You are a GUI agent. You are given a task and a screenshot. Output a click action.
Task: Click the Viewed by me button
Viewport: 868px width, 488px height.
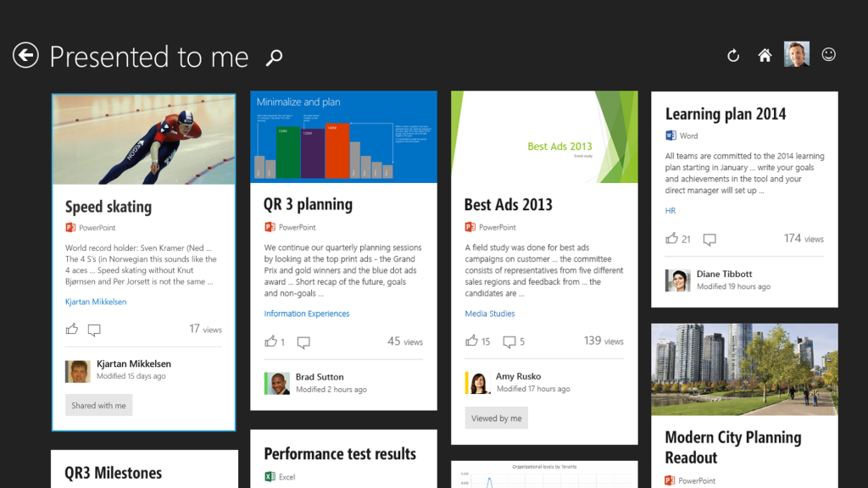[496, 418]
